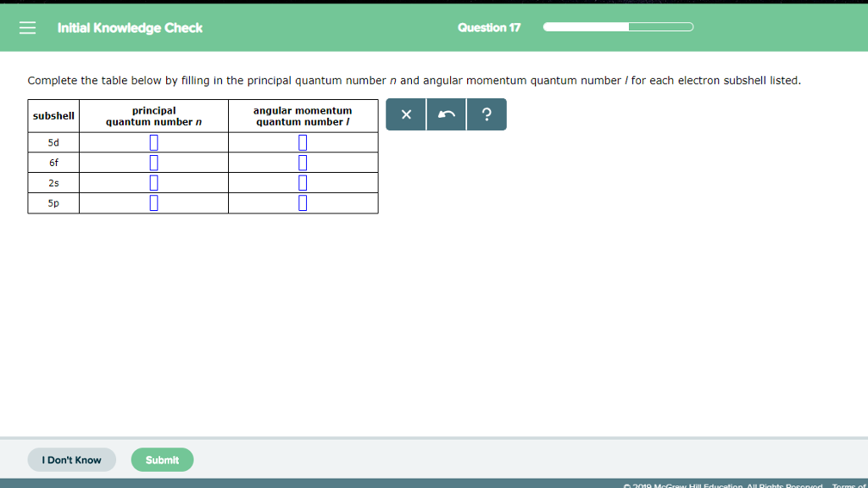The width and height of the screenshot is (868, 488).
Task: Select the undo icon to revert last input
Action: [x=446, y=114]
